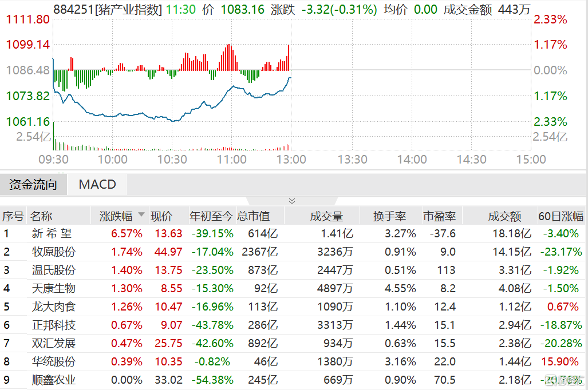
Task: Click the 09:30 time axis label
Action: click(x=53, y=159)
